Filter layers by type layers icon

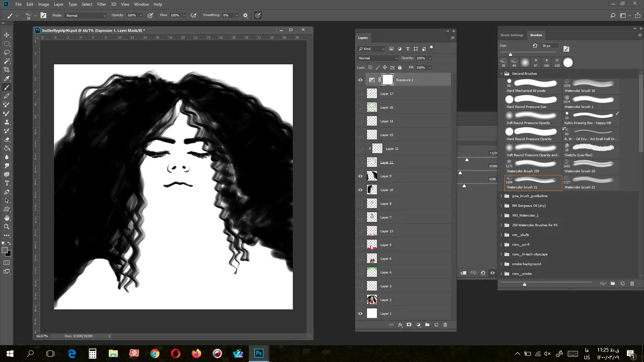click(408, 49)
